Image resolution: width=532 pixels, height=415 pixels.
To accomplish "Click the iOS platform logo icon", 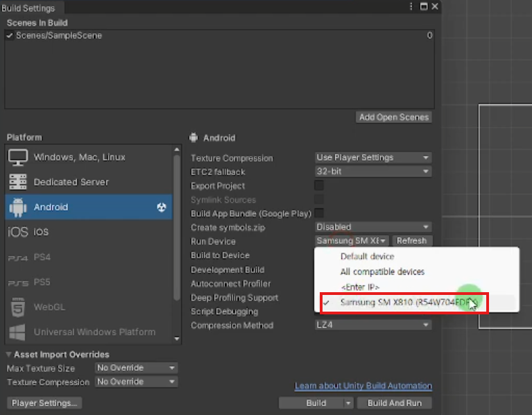I will pos(17,232).
